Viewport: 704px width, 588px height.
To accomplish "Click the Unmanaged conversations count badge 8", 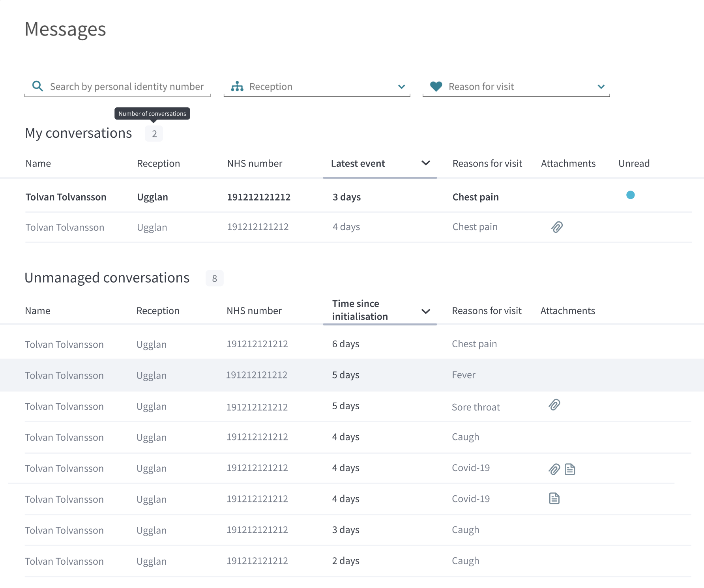I will point(215,279).
